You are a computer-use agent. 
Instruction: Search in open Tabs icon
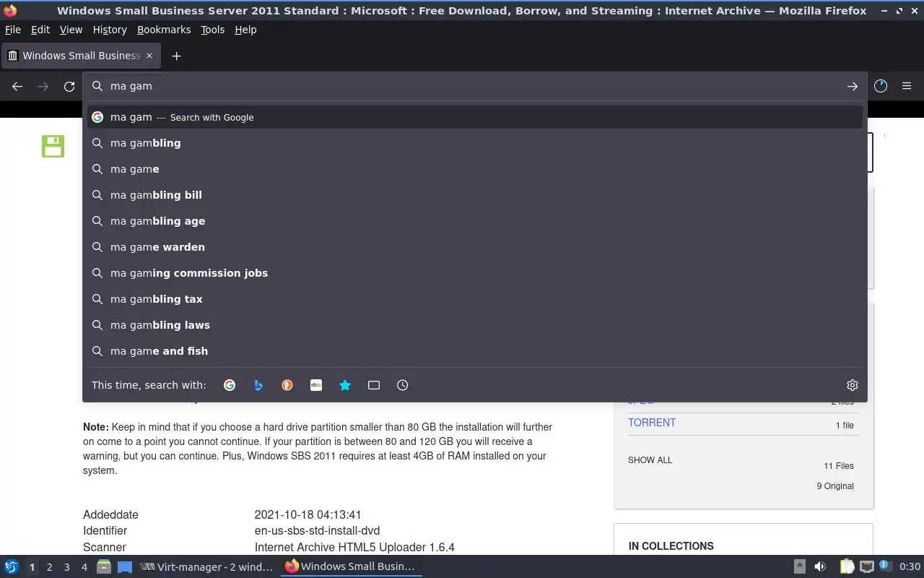(374, 385)
